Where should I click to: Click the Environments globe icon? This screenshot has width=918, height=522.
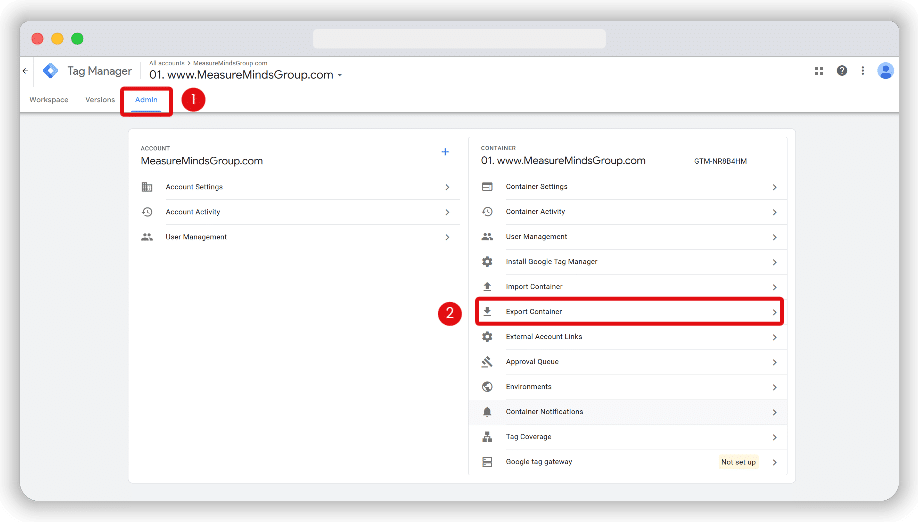click(487, 387)
